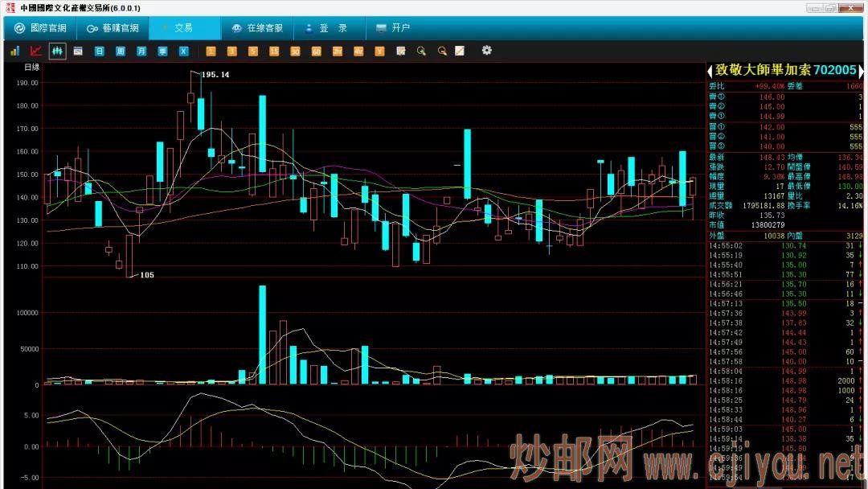The width and height of the screenshot is (868, 489).
Task: Choose the 日 daily period icon
Action: (x=99, y=51)
